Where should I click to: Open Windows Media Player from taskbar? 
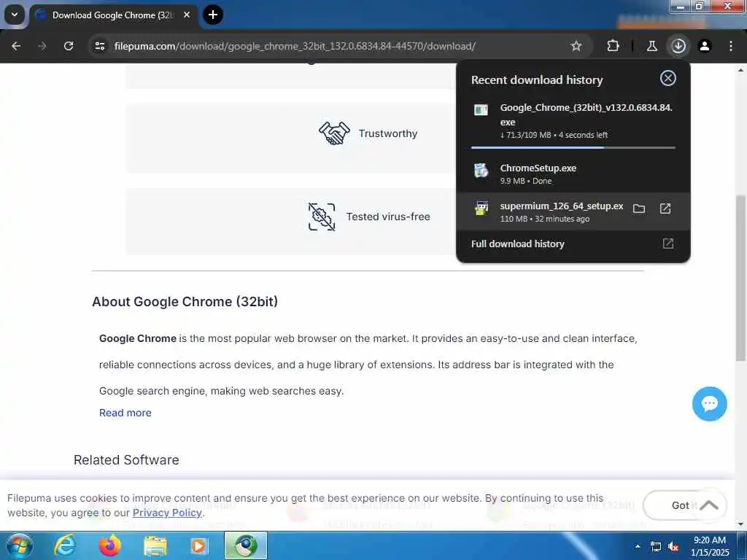199,545
